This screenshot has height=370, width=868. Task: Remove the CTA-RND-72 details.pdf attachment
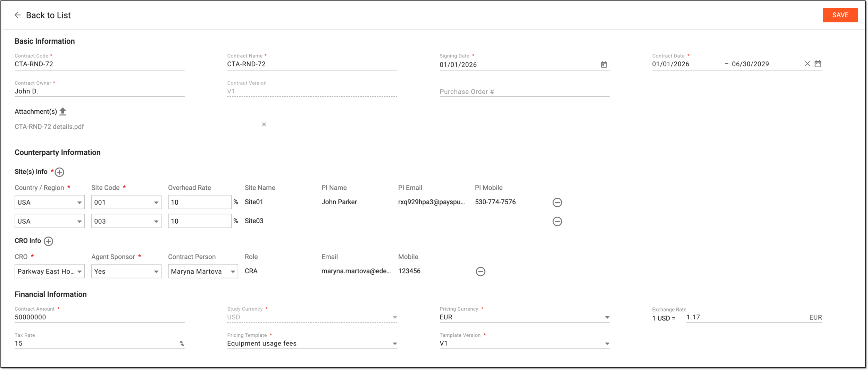264,124
